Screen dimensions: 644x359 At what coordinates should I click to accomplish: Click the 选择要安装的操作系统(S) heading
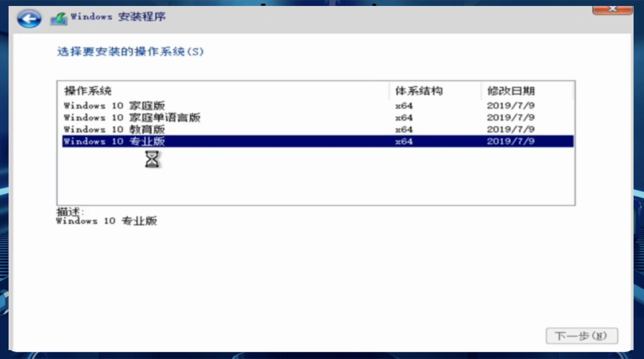(x=130, y=52)
